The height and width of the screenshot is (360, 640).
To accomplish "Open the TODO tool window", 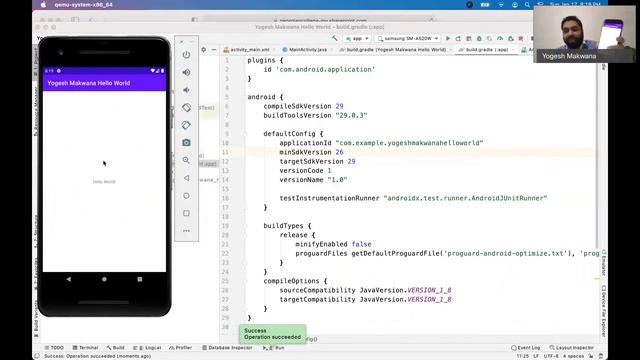I will coord(54,348).
